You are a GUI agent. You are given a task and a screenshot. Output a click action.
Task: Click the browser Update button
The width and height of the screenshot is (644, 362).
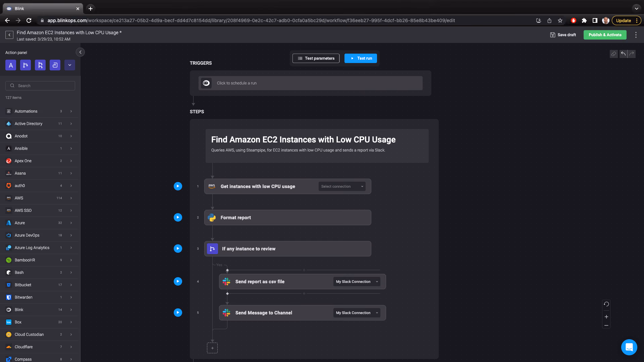[626, 20]
